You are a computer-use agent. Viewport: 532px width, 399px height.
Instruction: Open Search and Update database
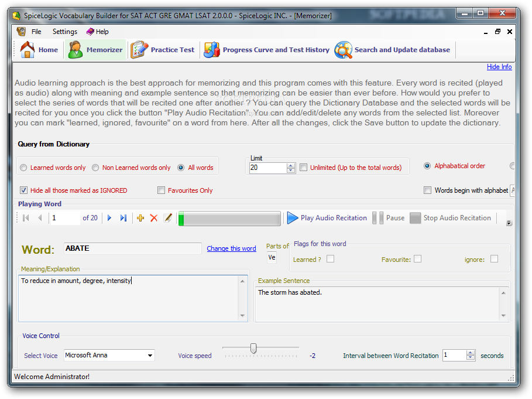point(392,50)
